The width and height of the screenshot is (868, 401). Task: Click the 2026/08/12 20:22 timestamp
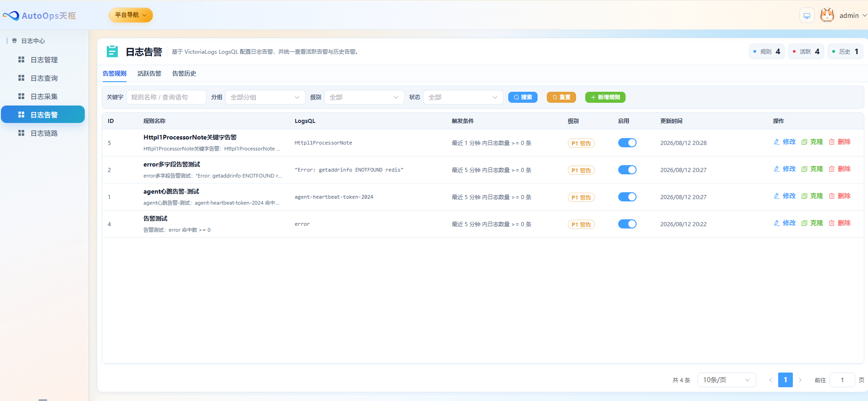pos(683,224)
